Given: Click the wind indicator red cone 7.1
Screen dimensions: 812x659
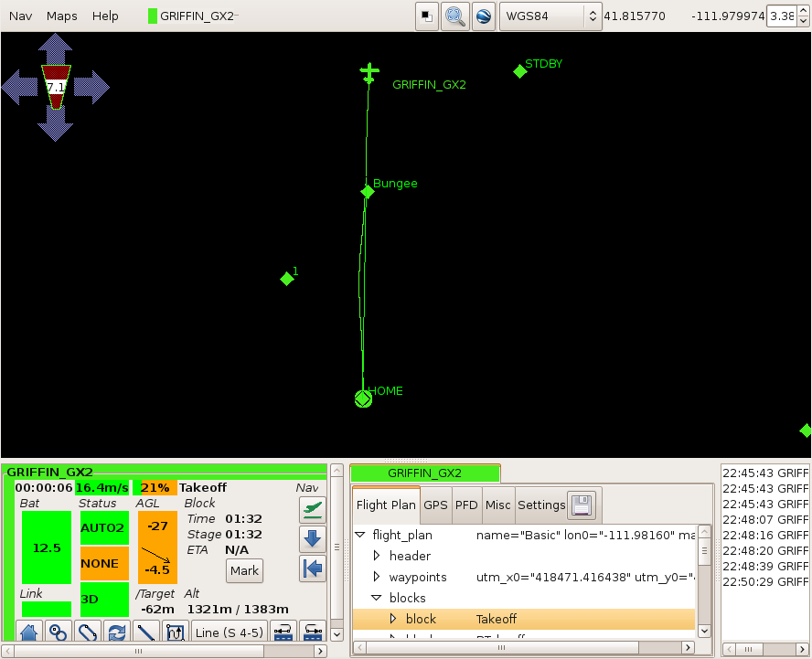Looking at the screenshot, I should point(56,87).
